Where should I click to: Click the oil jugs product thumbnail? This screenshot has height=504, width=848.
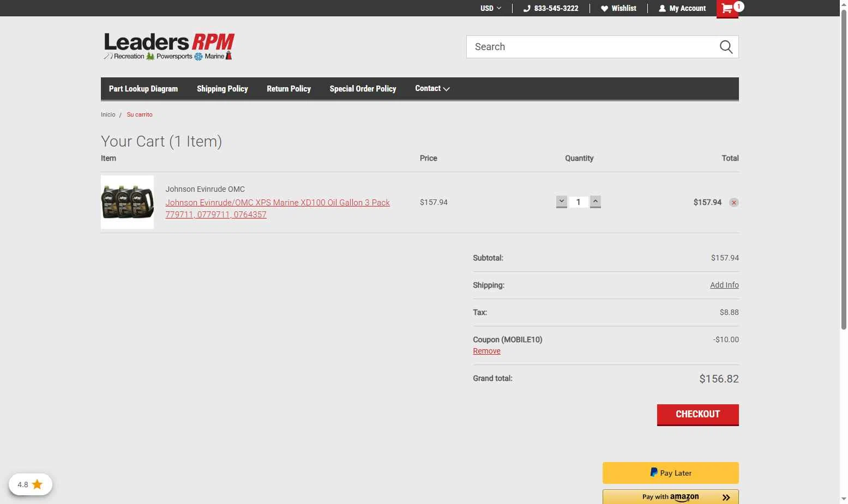(x=127, y=202)
